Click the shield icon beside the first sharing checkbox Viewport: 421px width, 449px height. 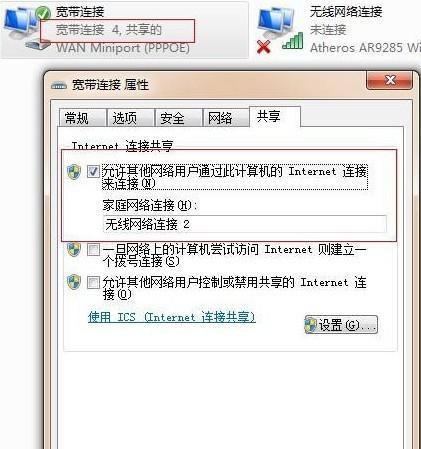(74, 172)
